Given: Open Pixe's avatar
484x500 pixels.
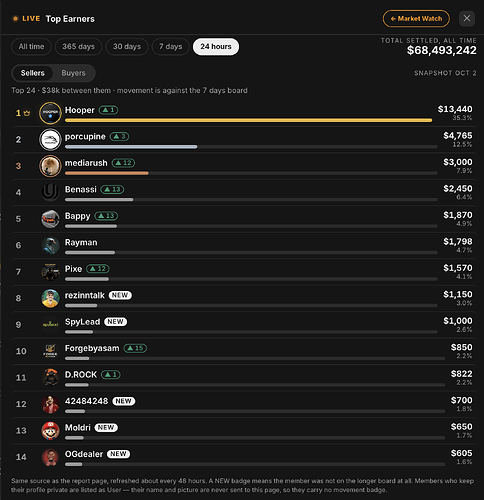Looking at the screenshot, I should point(50,272).
